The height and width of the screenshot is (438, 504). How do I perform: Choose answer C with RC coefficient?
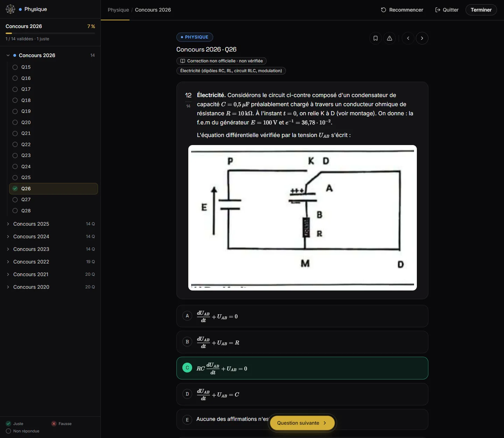[302, 368]
